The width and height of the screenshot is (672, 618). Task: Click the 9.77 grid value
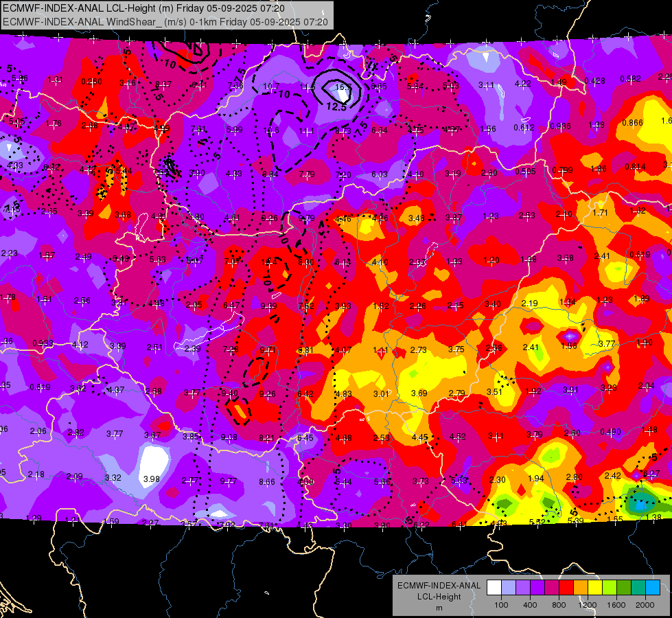[x=229, y=481]
